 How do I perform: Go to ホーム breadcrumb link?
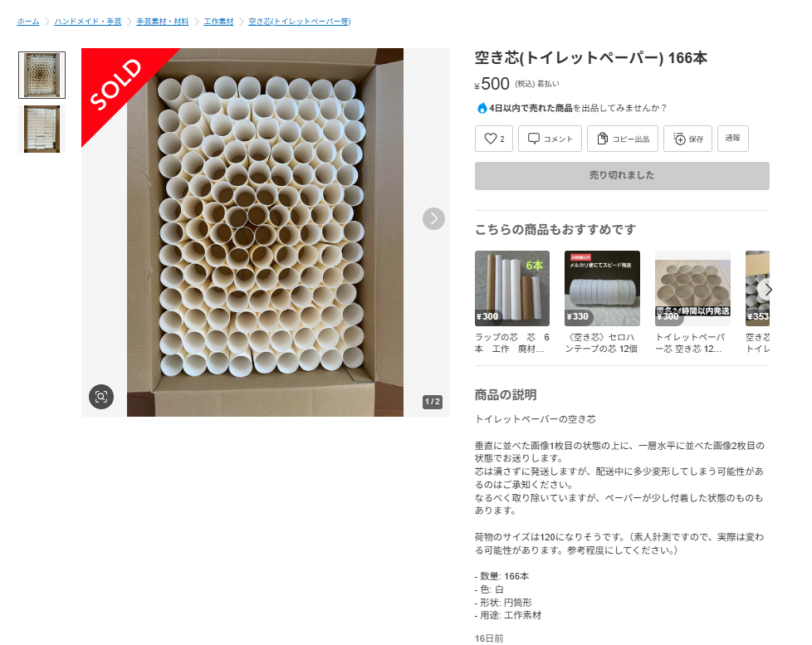coord(28,22)
